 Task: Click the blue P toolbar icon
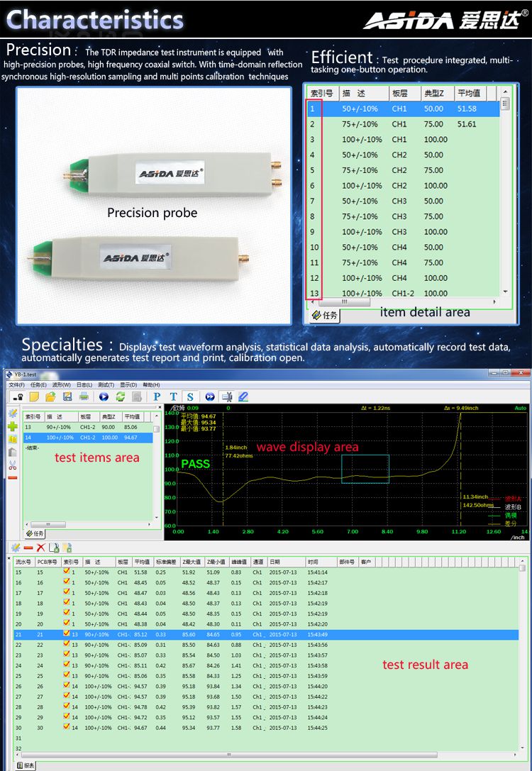click(x=157, y=396)
